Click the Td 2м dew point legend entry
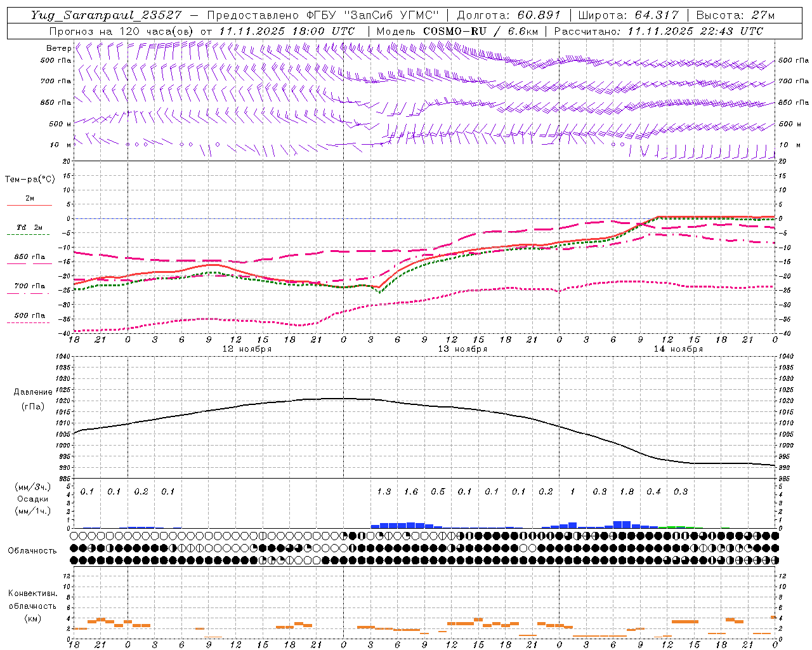 pyautogui.click(x=30, y=227)
